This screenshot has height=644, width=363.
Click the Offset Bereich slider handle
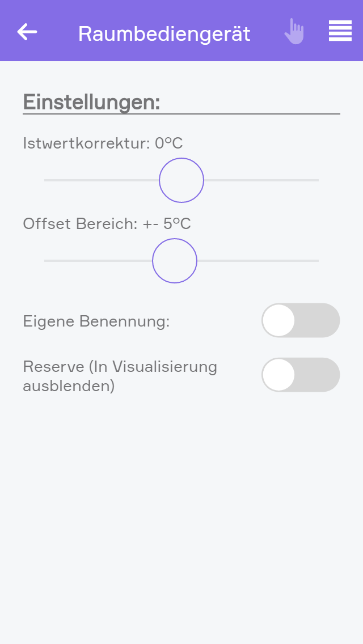tap(175, 261)
